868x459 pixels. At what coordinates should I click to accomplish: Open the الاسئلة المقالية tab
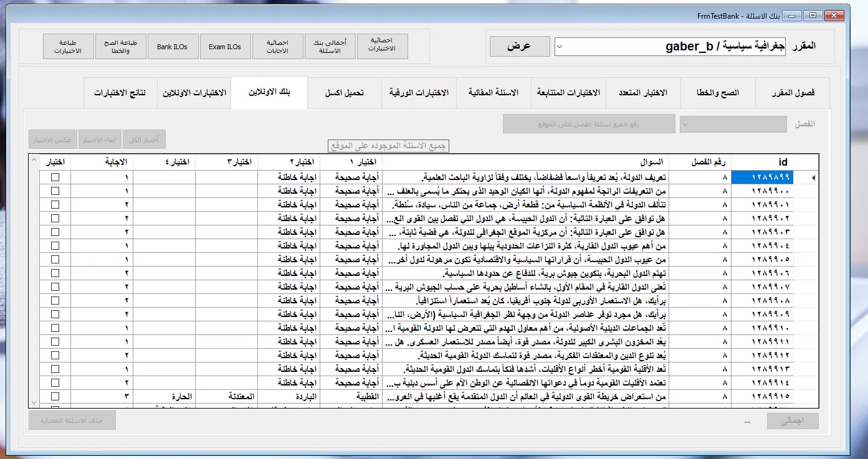tap(494, 93)
